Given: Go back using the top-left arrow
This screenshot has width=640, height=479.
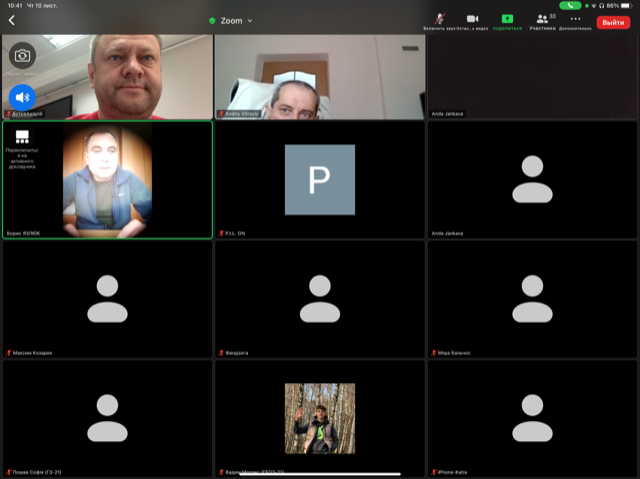Looking at the screenshot, I should click(x=11, y=20).
